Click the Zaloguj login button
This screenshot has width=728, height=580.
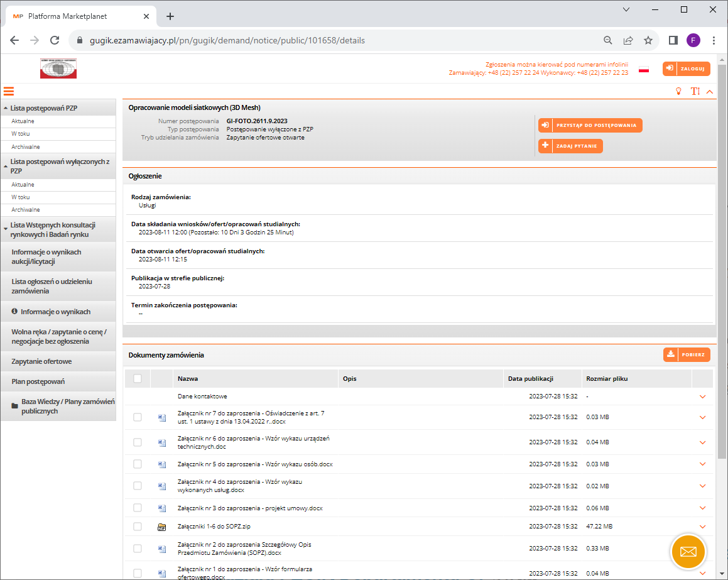pyautogui.click(x=686, y=68)
